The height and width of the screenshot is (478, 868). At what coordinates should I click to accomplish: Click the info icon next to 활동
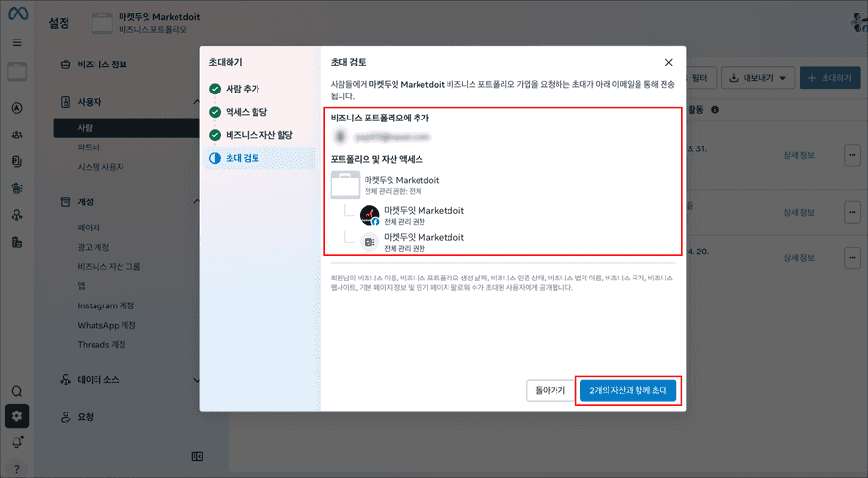point(715,110)
